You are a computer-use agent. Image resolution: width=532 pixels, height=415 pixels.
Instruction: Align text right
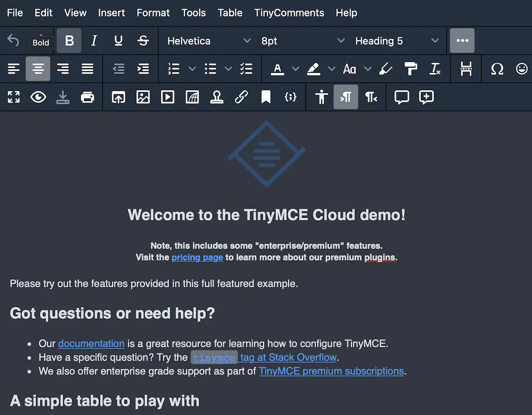[x=63, y=69]
